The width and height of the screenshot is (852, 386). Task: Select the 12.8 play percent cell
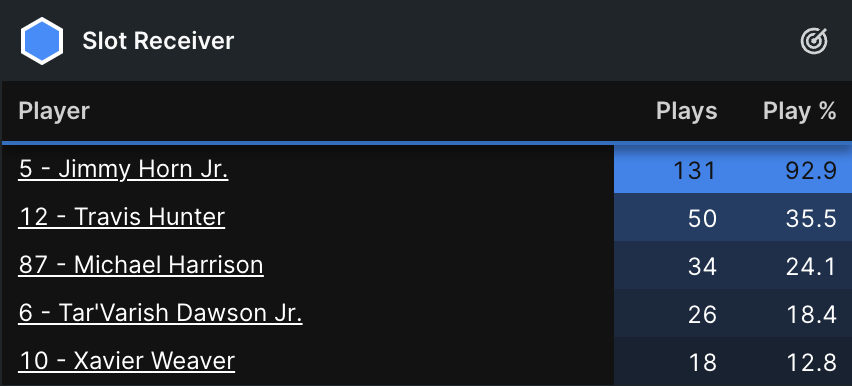tap(791, 361)
